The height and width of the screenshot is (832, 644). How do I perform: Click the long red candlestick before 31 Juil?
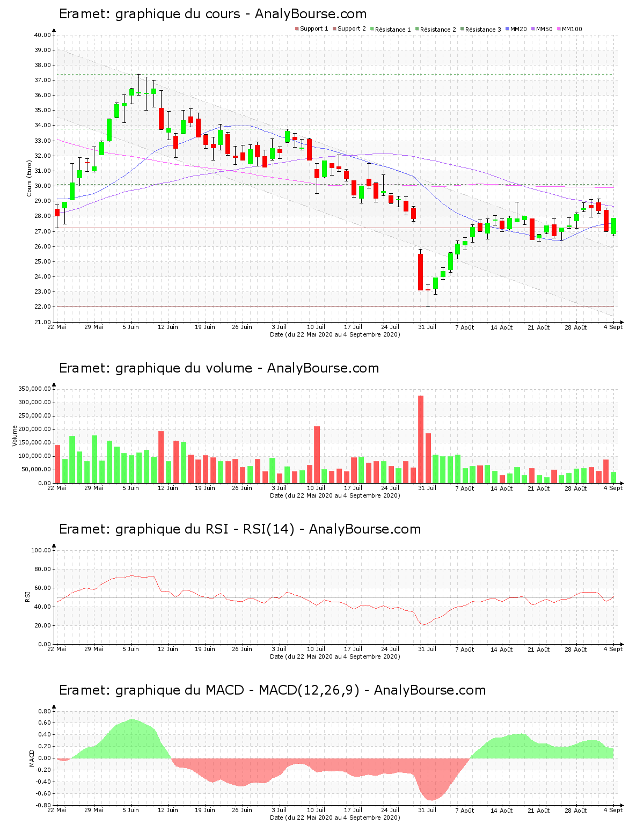(421, 272)
